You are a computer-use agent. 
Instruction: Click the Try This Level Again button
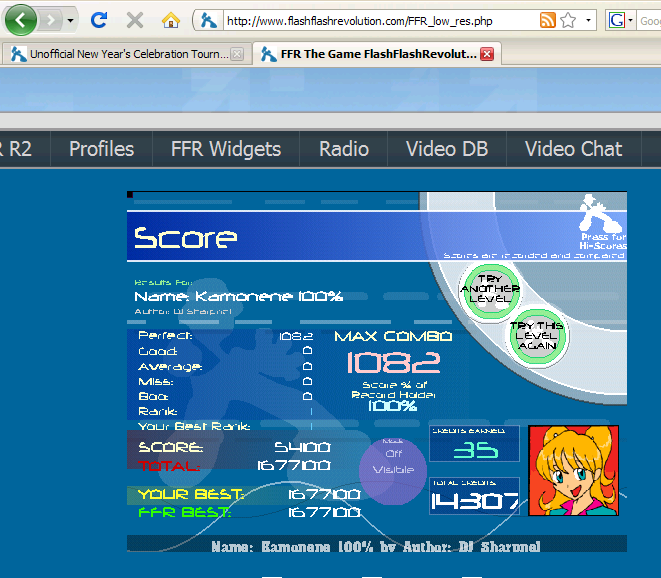538,335
